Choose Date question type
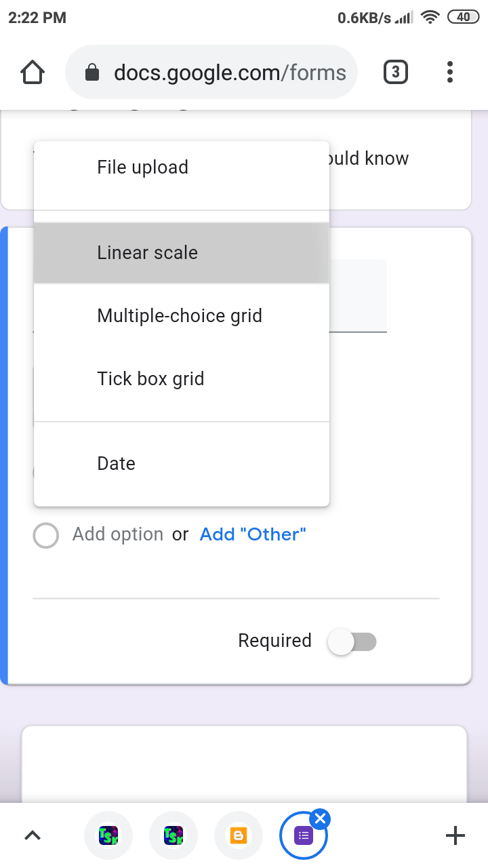Screen dimensions: 488x868 click(x=116, y=464)
